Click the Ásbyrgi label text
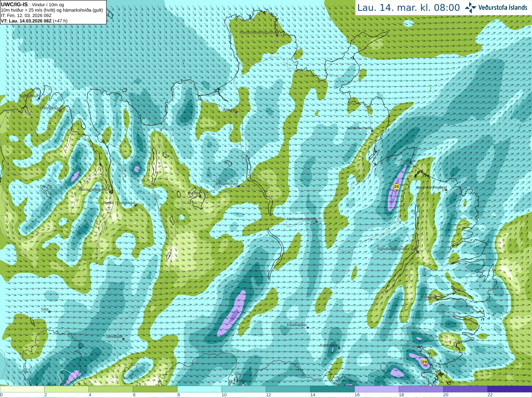Image resolution: width=532 pixels, height=398 pixels. 229,110
